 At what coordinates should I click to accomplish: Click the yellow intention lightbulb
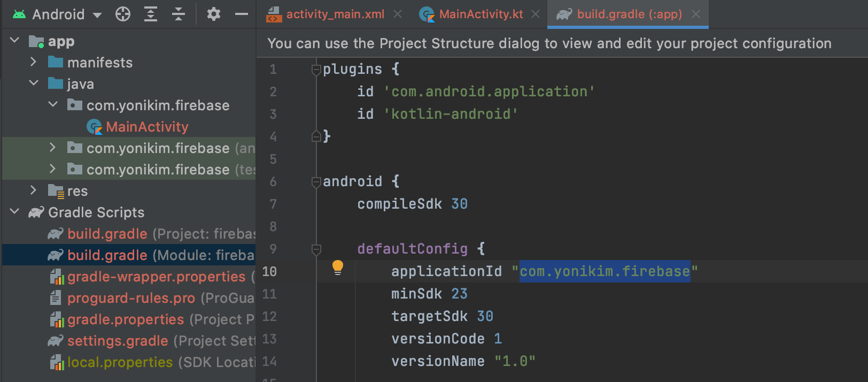(x=338, y=268)
